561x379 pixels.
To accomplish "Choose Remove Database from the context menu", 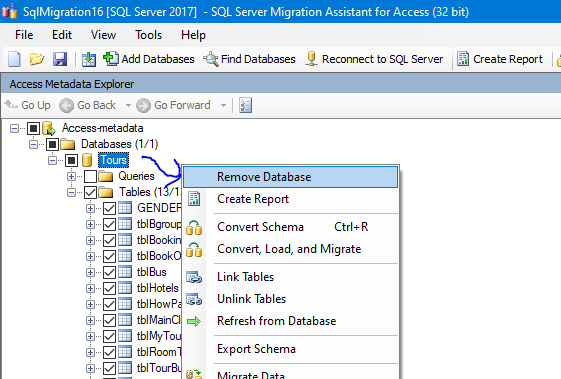I will pyautogui.click(x=291, y=177).
